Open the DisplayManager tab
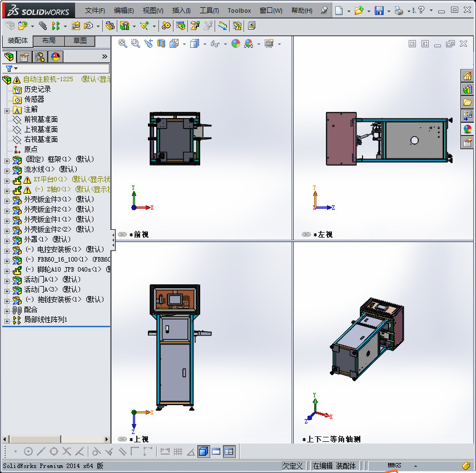 [x=56, y=57]
